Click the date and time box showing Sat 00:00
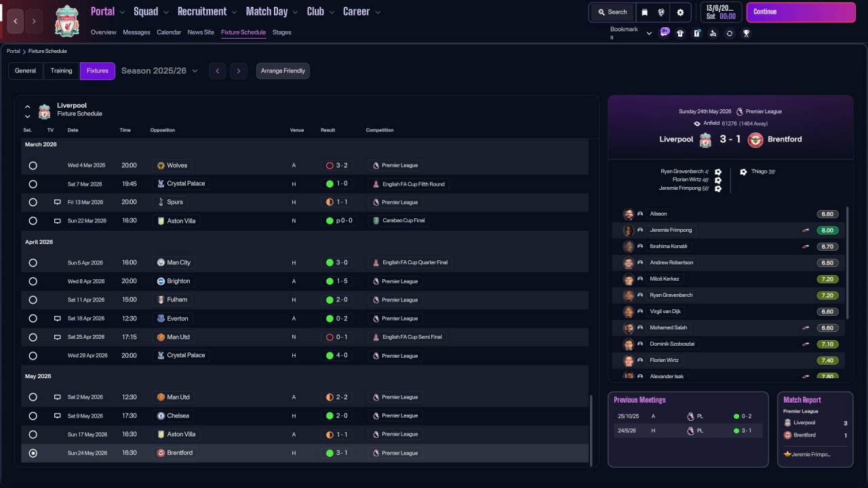868x488 pixels. tap(720, 12)
